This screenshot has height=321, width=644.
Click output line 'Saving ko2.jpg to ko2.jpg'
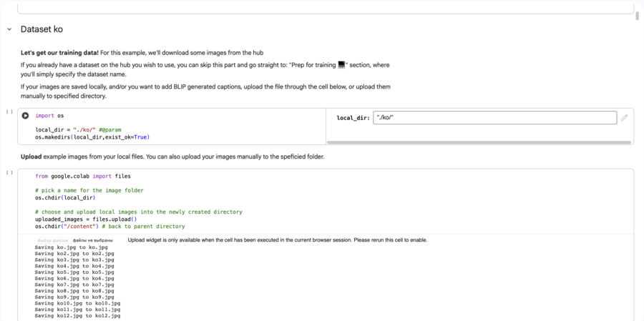coord(74,253)
